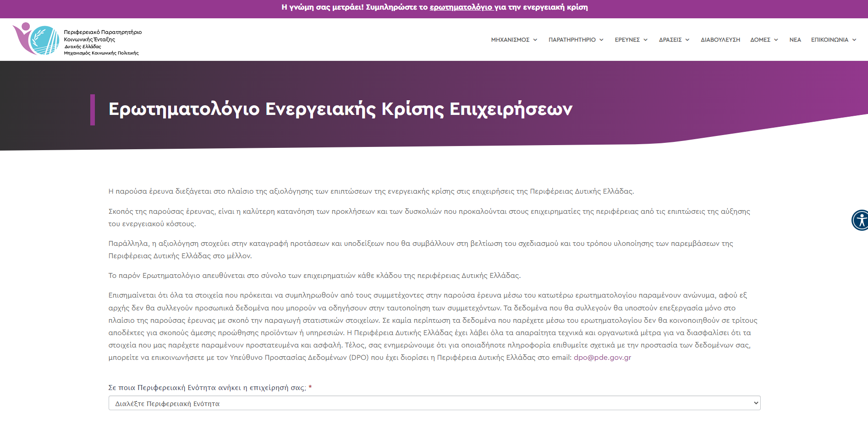This screenshot has width=868, height=423.
Task: Expand the ΜΗΧΑΝΙΣΜΟΣ chevron arrow
Action: coord(535,40)
